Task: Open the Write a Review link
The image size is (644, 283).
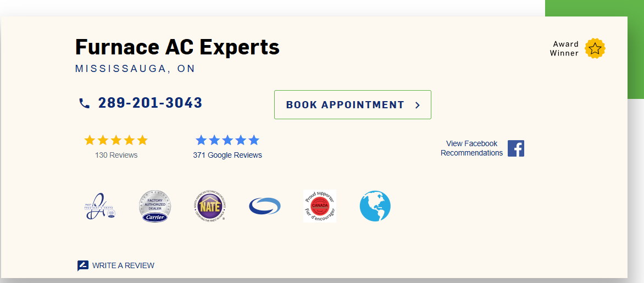Action: pos(123,265)
